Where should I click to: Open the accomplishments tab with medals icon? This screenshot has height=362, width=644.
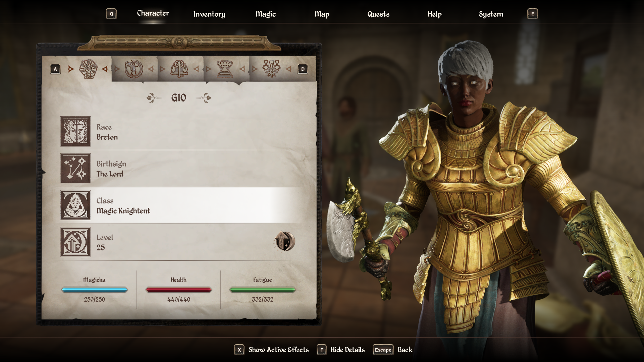pyautogui.click(x=271, y=69)
